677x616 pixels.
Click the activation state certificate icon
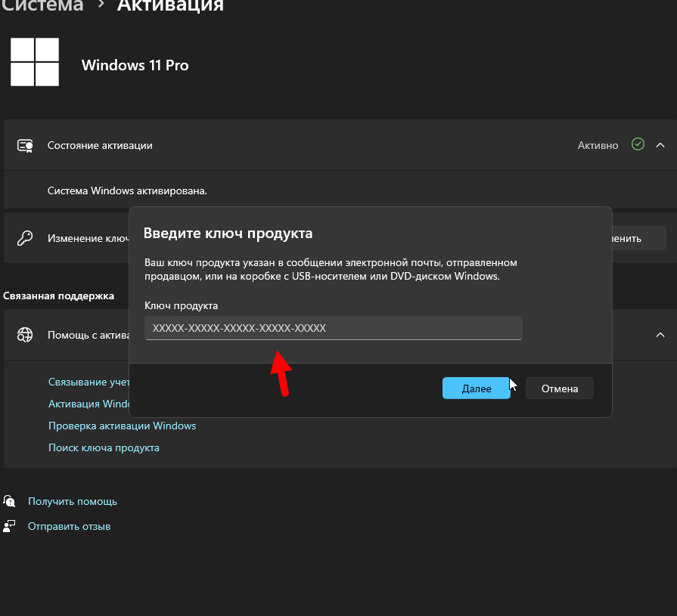(26, 145)
